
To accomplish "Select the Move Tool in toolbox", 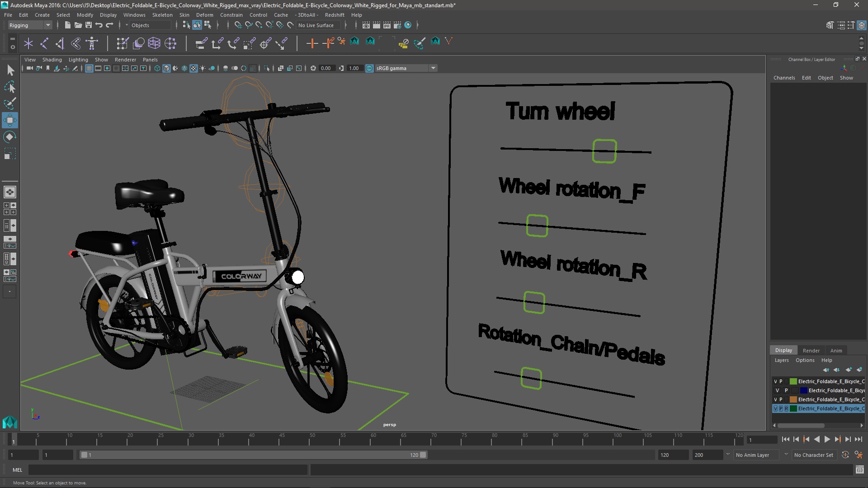I will pyautogui.click(x=10, y=120).
